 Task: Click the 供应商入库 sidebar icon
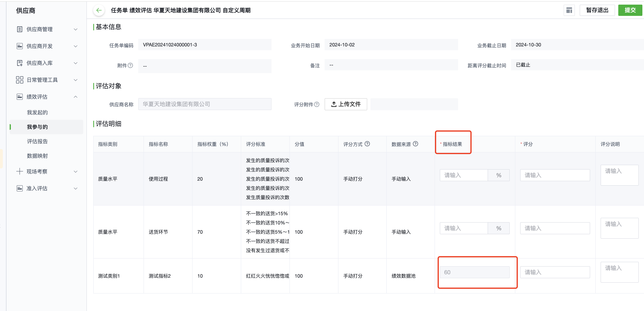(19, 63)
